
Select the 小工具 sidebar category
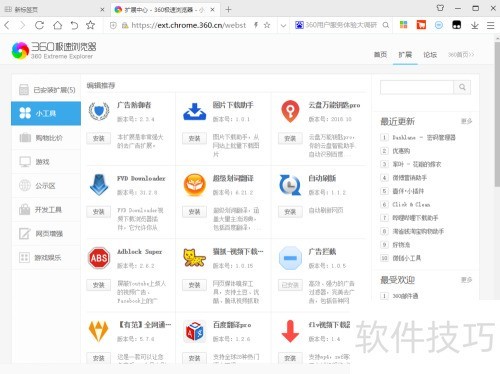tap(46, 113)
